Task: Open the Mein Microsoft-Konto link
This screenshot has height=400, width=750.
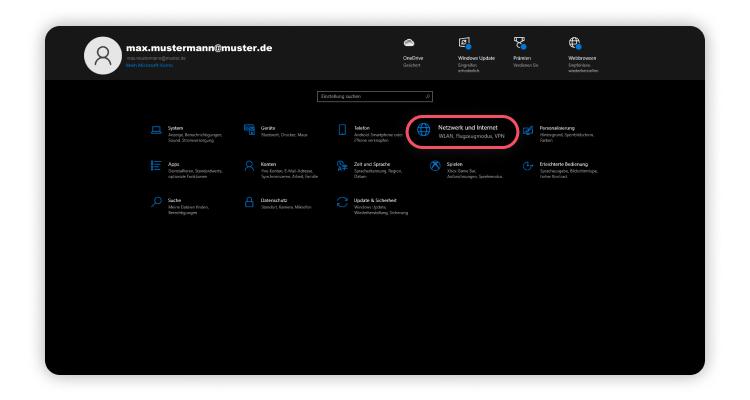Action: pyautogui.click(x=149, y=65)
